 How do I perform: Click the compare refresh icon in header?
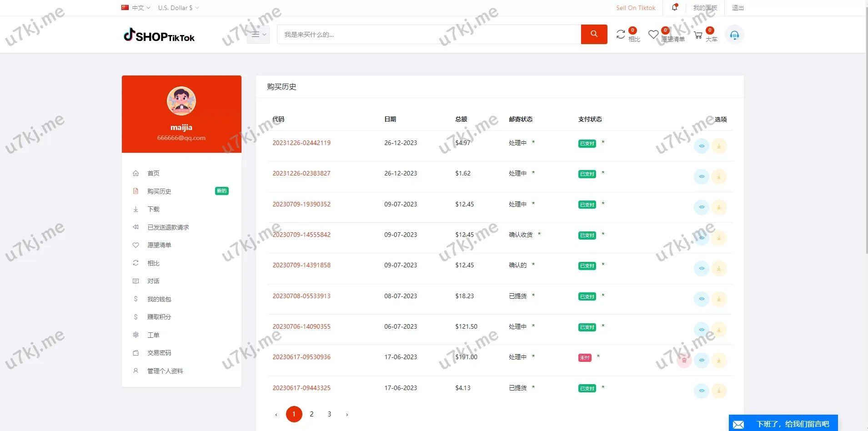621,35
